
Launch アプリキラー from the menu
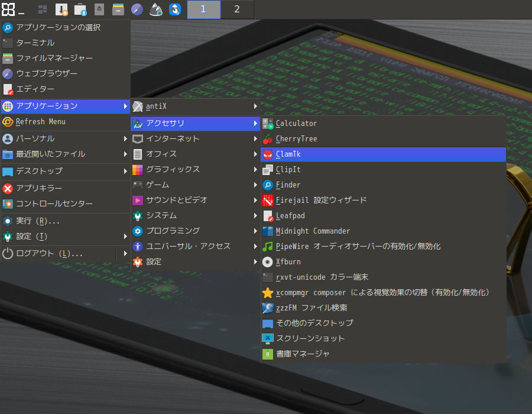[66, 188]
